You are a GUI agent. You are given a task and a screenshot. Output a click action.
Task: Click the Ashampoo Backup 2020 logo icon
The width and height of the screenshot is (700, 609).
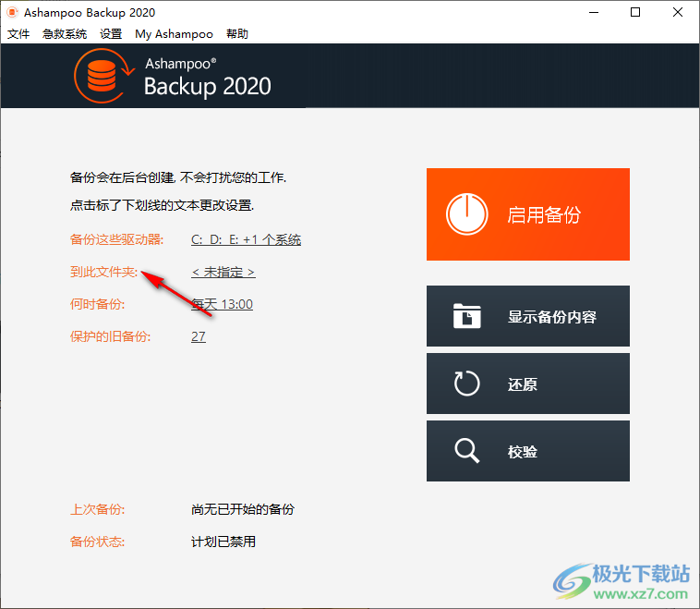(103, 76)
